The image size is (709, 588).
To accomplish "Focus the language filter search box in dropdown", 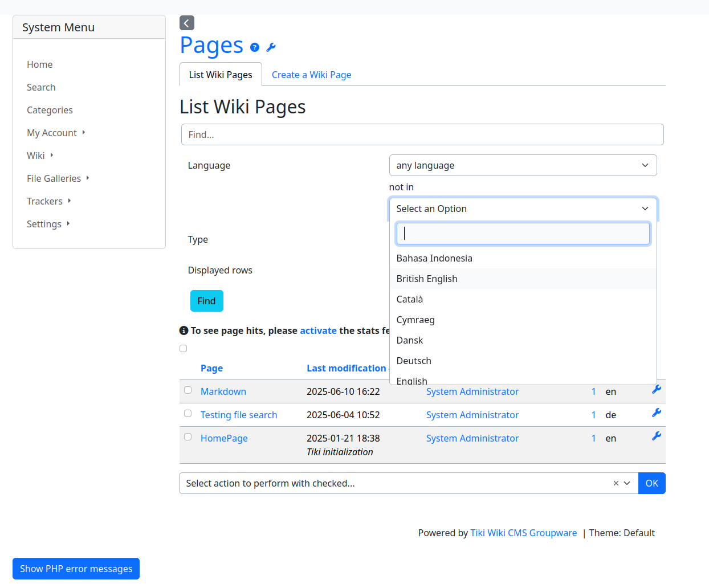I will click(523, 234).
